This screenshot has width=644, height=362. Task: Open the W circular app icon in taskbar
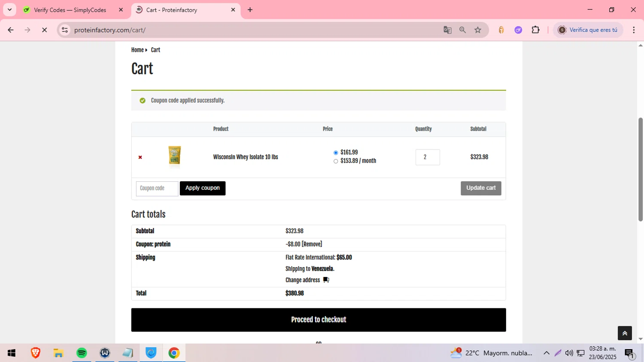click(105, 353)
